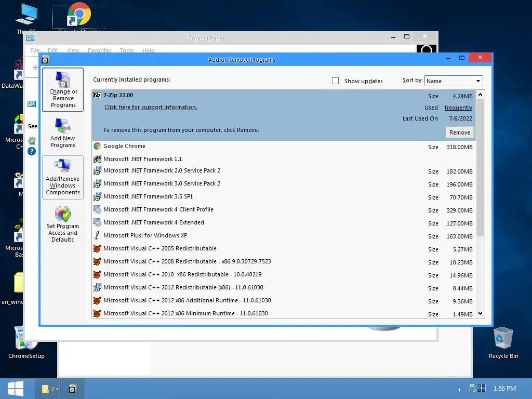
Task: Open Edit menu in Control Panel window
Action: pos(52,50)
